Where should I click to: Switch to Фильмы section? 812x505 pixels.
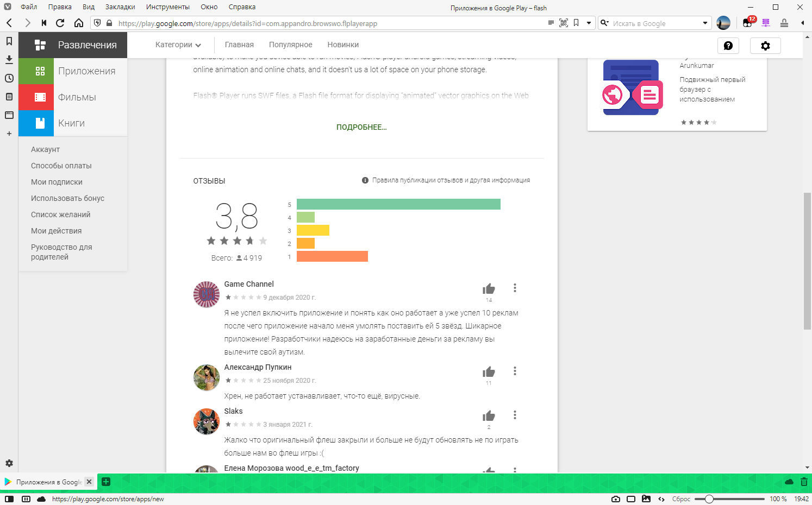tap(73, 97)
